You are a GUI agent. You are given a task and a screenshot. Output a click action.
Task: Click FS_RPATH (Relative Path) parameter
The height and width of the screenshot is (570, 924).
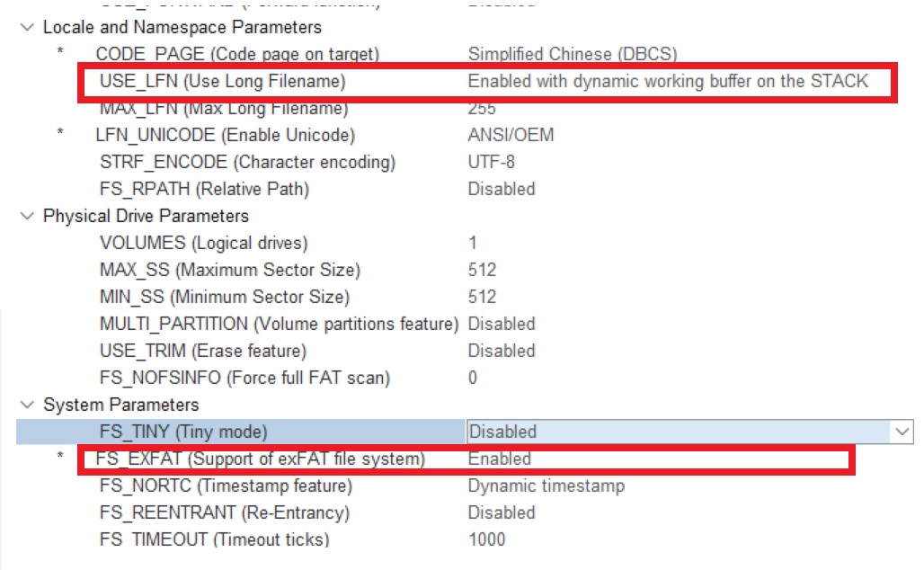click(204, 190)
